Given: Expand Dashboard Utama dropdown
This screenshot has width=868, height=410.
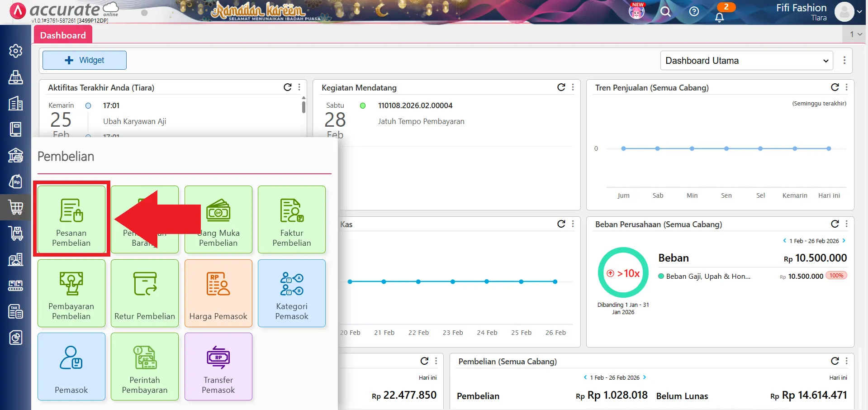Looking at the screenshot, I should (747, 61).
